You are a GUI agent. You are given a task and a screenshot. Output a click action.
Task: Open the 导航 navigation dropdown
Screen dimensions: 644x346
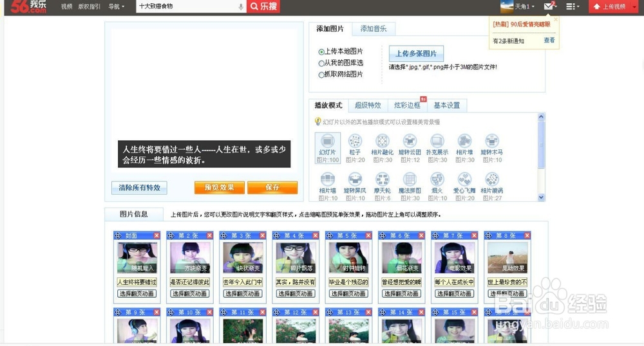116,6
